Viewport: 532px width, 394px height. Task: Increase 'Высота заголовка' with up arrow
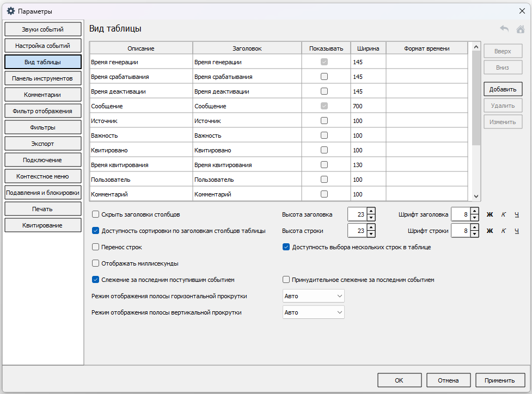pyautogui.click(x=371, y=211)
